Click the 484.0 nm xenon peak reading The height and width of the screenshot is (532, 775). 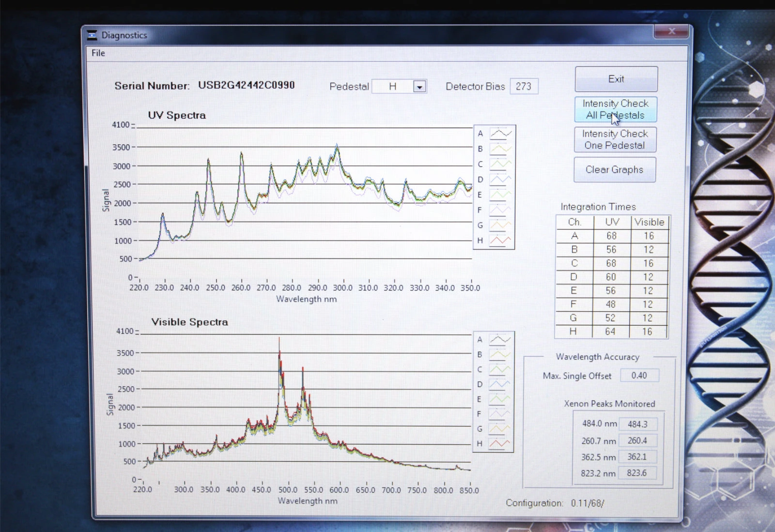coord(637,424)
